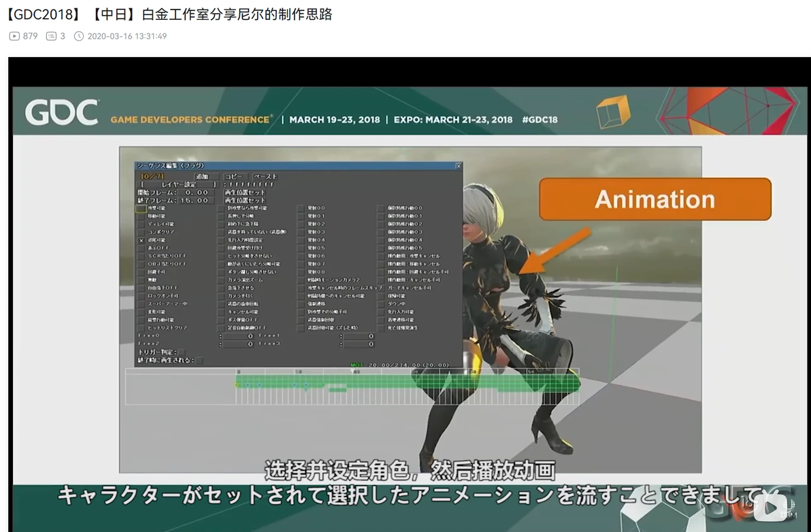The width and height of the screenshot is (811, 532).
Task: Toggle the 表示OFF checkbox
Action: pos(142,248)
